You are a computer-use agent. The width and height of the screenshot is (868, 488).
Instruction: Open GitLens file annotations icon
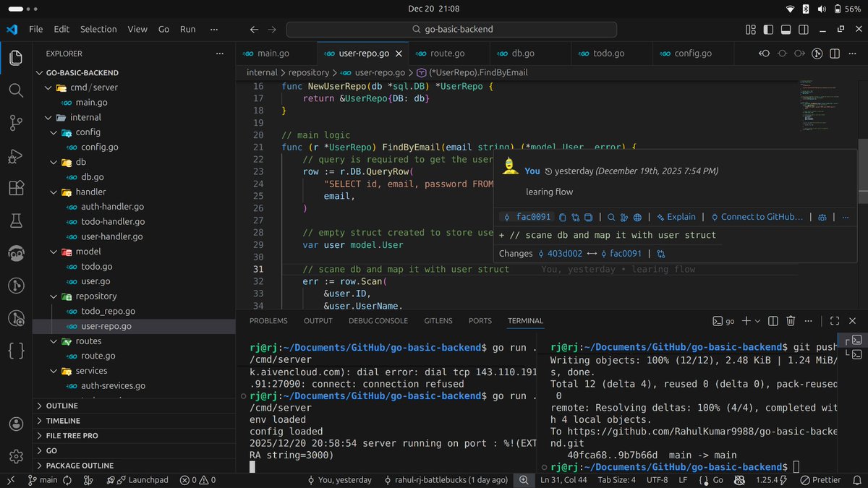817,53
